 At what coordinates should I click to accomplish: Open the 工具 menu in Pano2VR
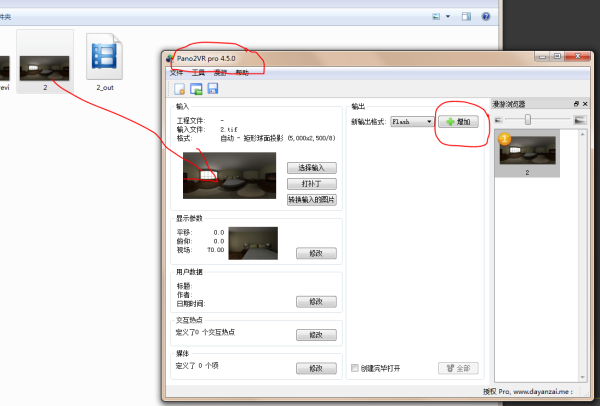pos(198,72)
